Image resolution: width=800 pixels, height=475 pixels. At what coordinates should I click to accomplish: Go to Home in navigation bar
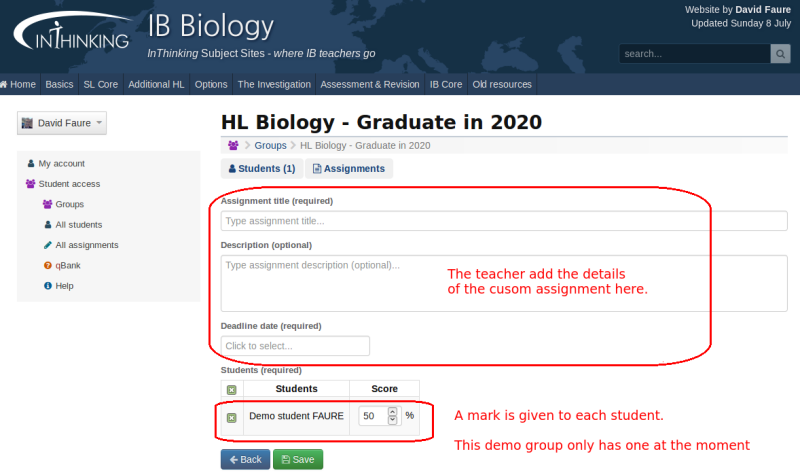point(19,85)
